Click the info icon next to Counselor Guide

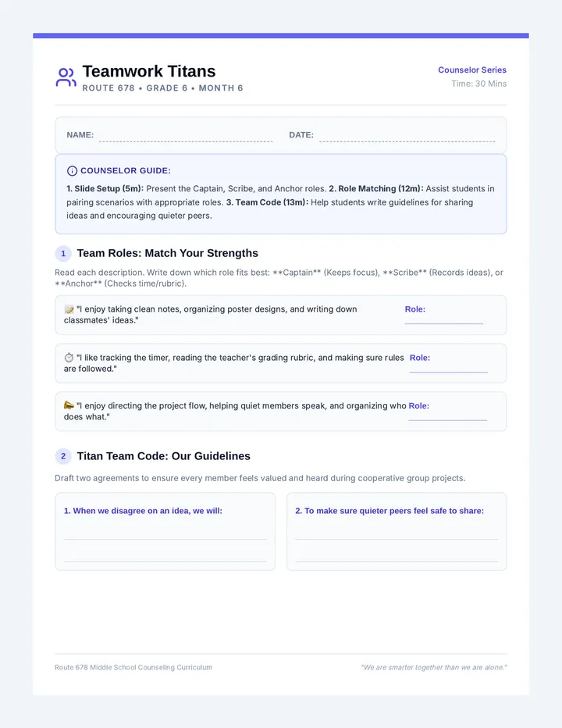point(72,171)
